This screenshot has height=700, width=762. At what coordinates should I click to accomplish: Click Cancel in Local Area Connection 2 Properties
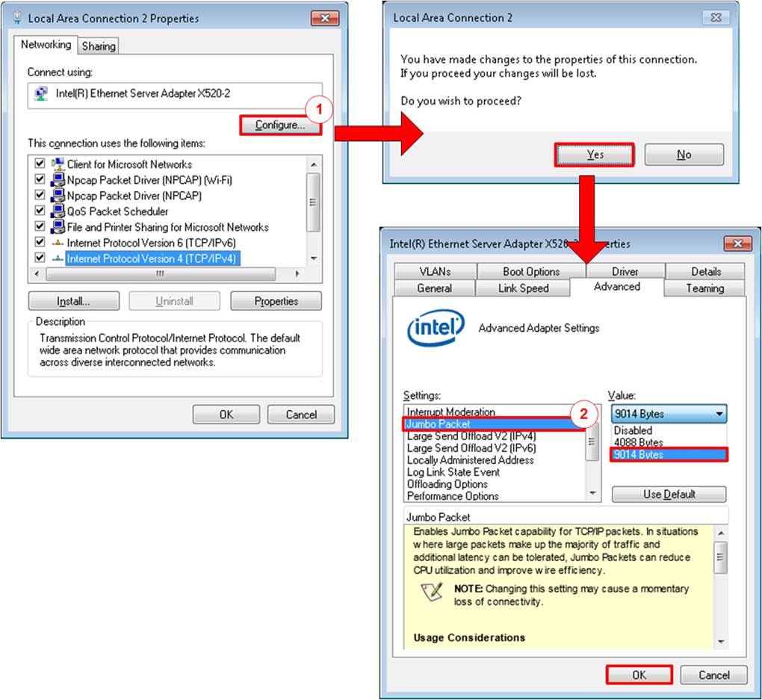301,415
